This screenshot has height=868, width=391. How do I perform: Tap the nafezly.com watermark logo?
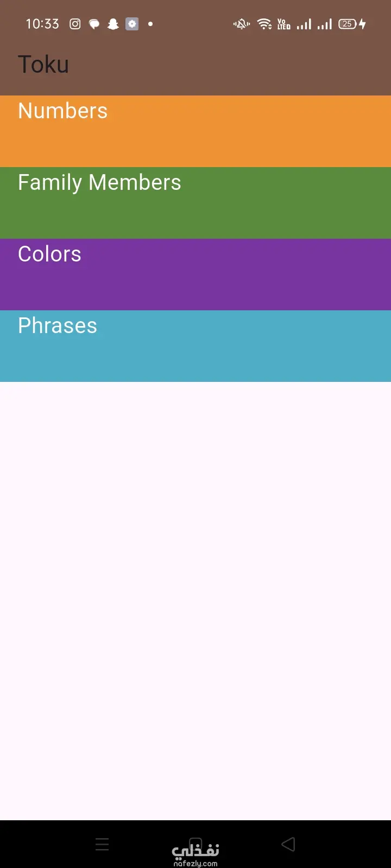195,854
